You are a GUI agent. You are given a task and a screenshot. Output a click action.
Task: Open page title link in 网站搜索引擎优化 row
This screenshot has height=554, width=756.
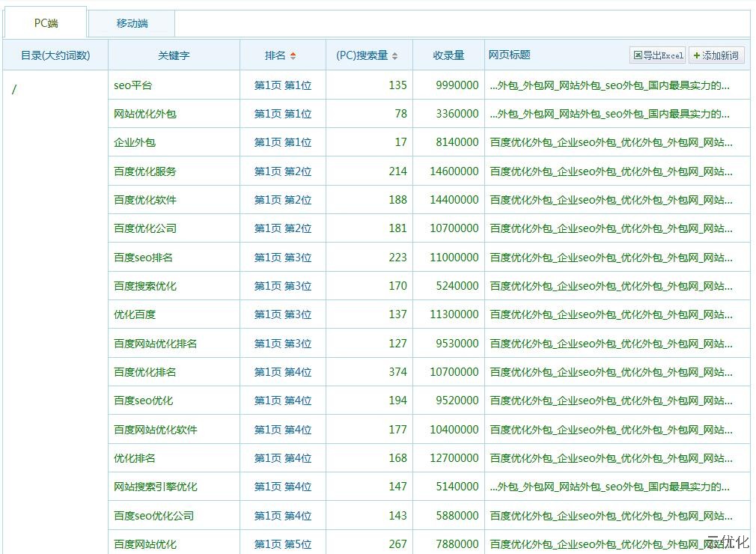610,487
